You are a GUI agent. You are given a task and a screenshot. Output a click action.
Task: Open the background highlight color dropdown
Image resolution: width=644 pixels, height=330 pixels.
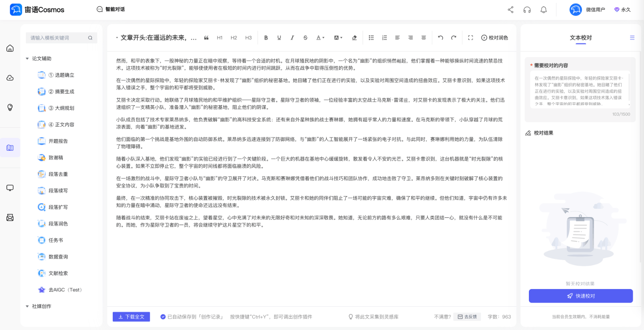(x=338, y=38)
